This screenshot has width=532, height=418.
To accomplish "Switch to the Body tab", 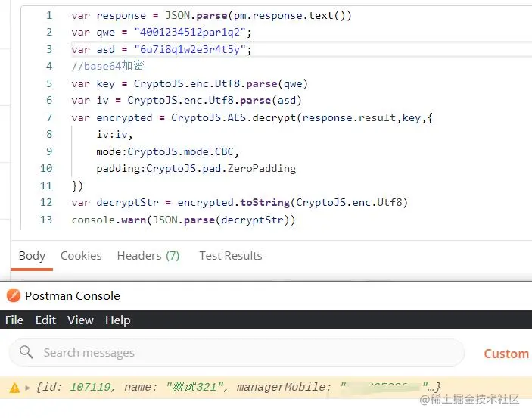I will (32, 256).
